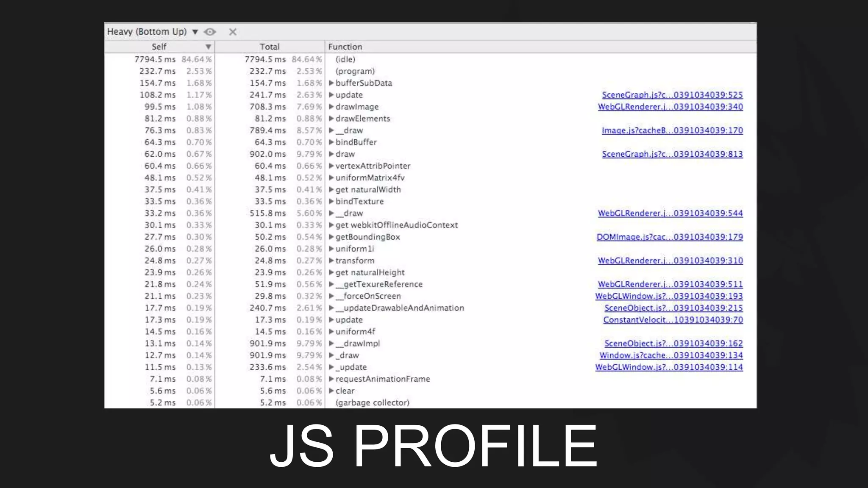This screenshot has width=868, height=488.
Task: Open WebGLWindow.js link ending :193
Action: pos(669,297)
